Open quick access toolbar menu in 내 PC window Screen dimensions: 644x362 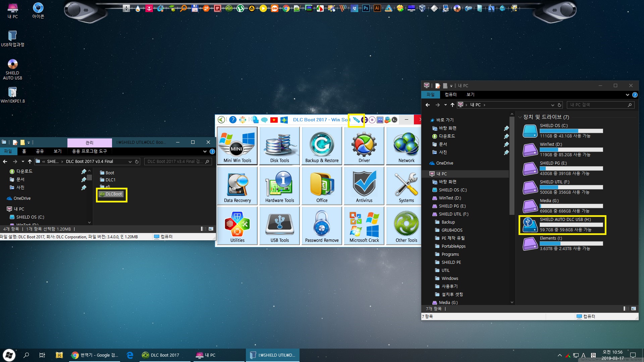tap(451, 86)
